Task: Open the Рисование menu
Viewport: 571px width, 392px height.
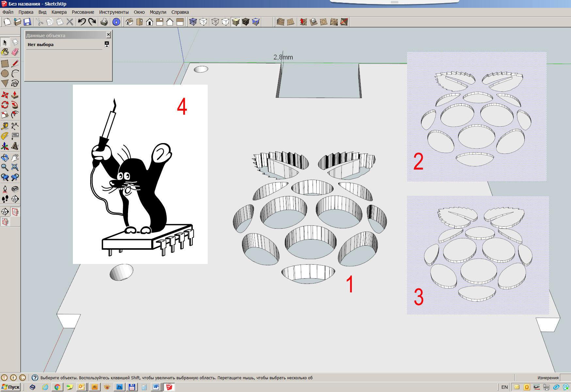Action: point(83,12)
